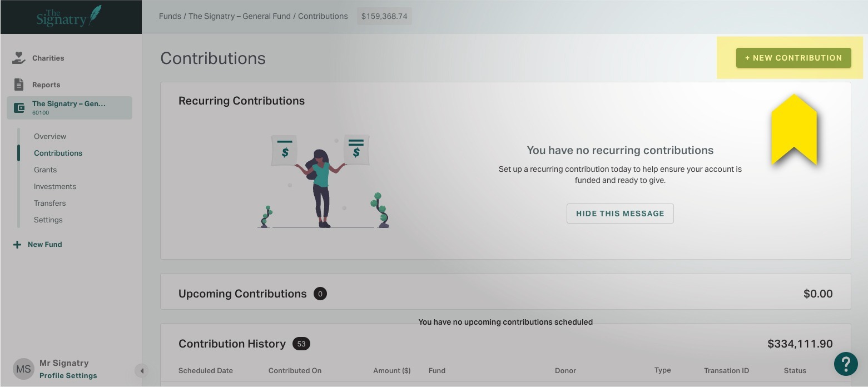Click the breadcrumb path Funds / General Fund

click(x=254, y=16)
